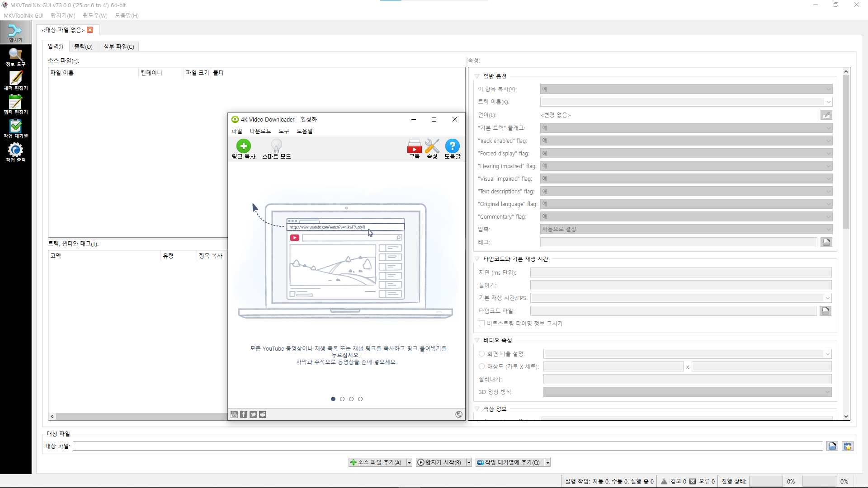Collapse the 일반 옵션 section
This screenshot has height=488, width=868.
tap(477, 76)
